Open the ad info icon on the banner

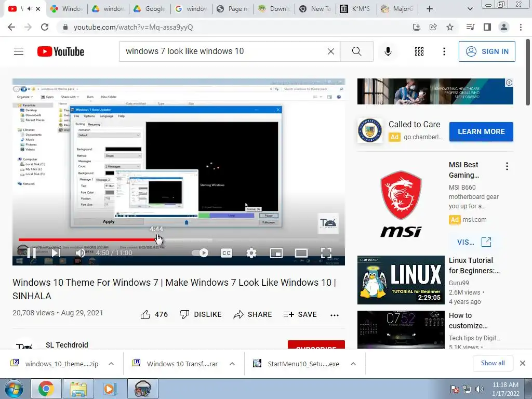click(509, 83)
